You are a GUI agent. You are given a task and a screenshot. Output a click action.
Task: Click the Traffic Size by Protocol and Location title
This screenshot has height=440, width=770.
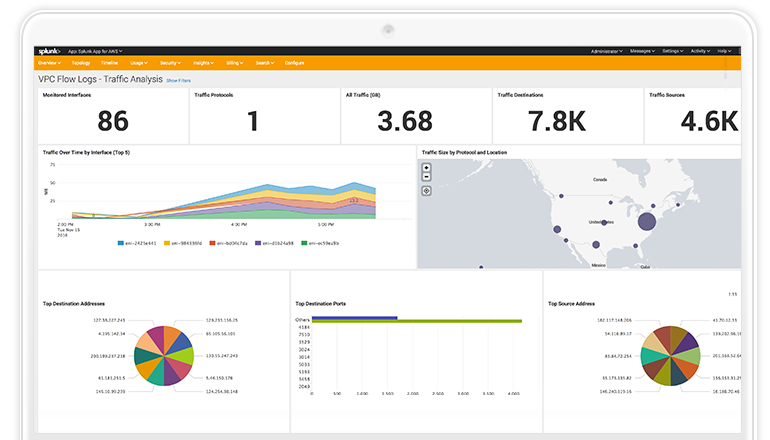(464, 152)
